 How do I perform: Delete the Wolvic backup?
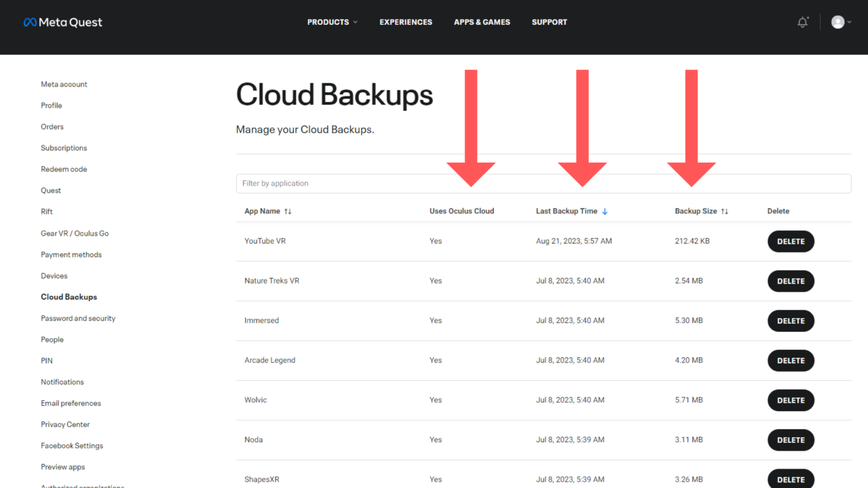(791, 400)
